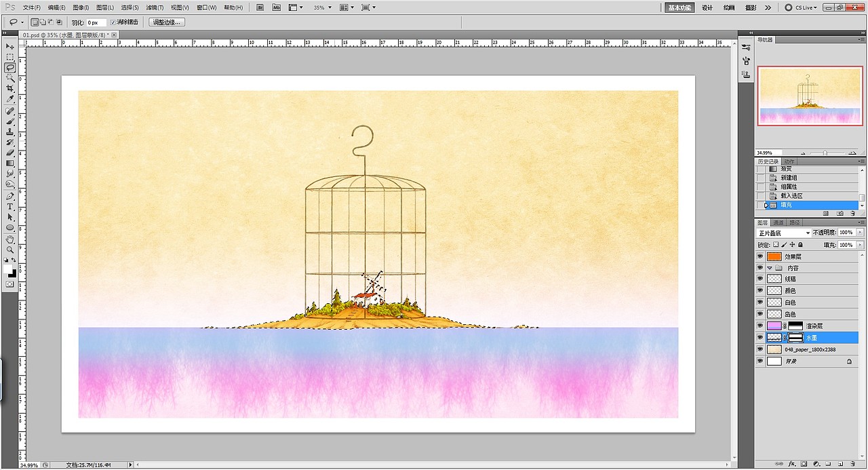
Task: Expand more workspaces chevron
Action: point(768,7)
